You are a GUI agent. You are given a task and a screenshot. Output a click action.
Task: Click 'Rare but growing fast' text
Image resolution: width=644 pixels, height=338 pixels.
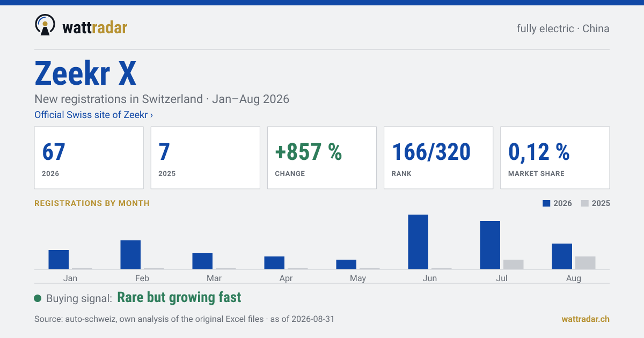tap(179, 297)
